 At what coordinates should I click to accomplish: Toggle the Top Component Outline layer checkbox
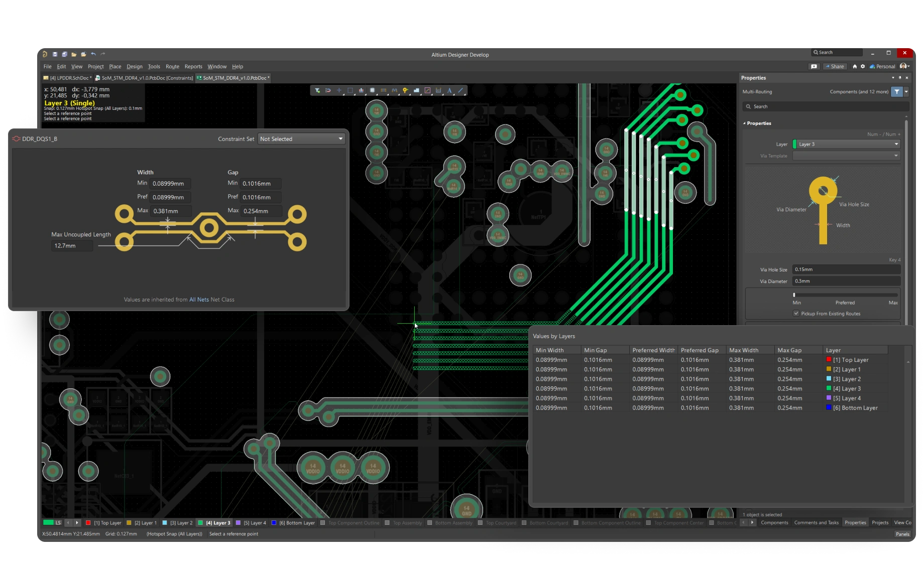(x=323, y=523)
